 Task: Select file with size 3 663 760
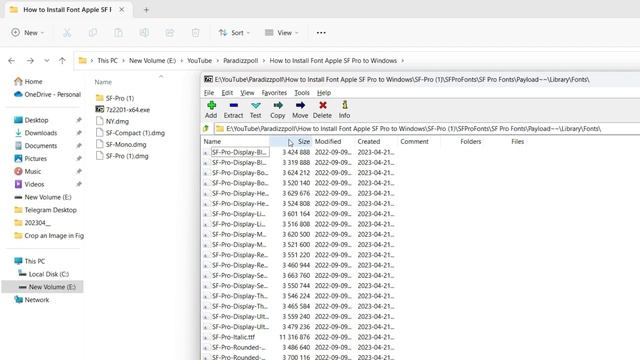click(299, 276)
